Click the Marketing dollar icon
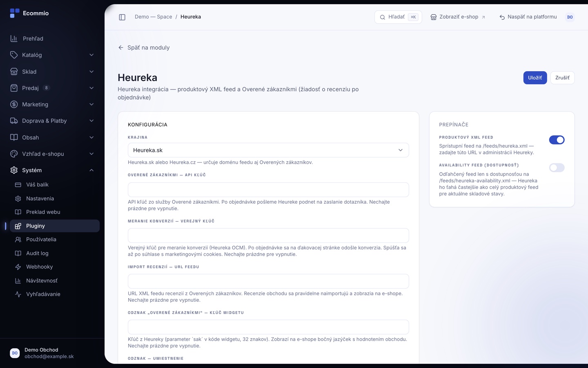Image resolution: width=588 pixels, height=368 pixels. (14, 104)
